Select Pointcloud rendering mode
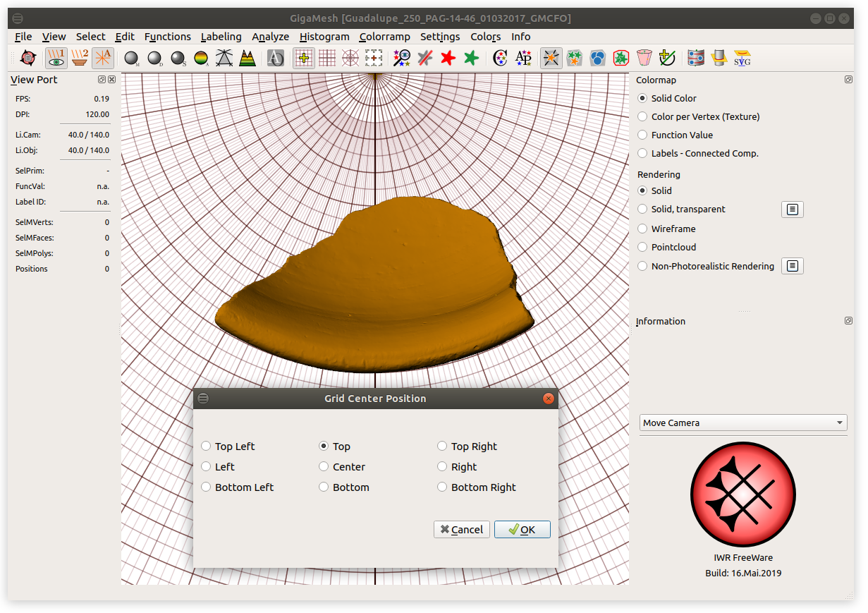The height and width of the screenshot is (613, 868). (666, 247)
